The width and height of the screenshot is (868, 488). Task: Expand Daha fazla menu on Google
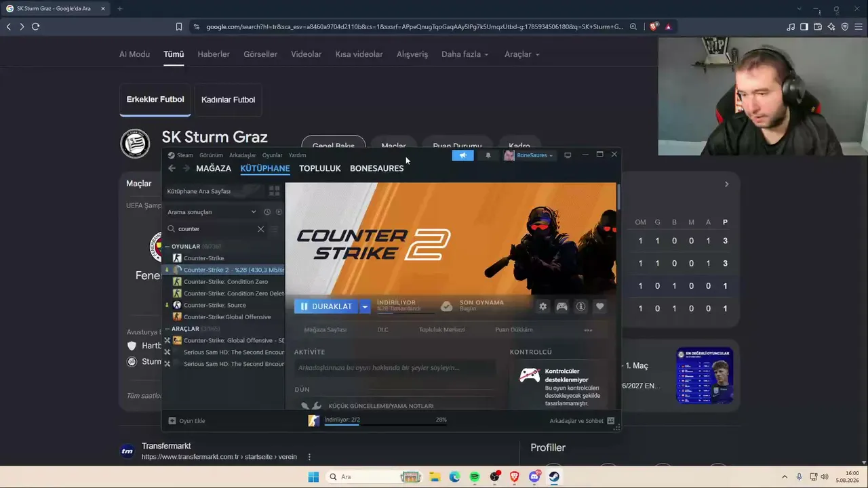click(x=465, y=54)
